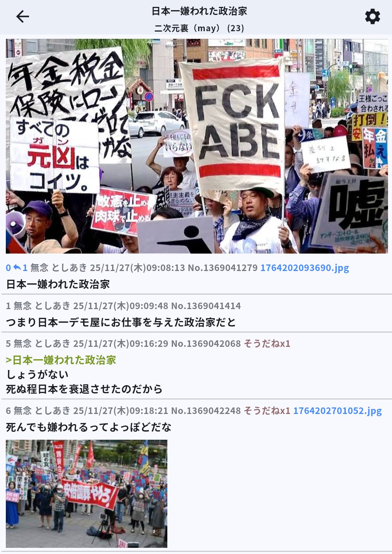Click reply arrow icon on post 0

[x=17, y=268]
